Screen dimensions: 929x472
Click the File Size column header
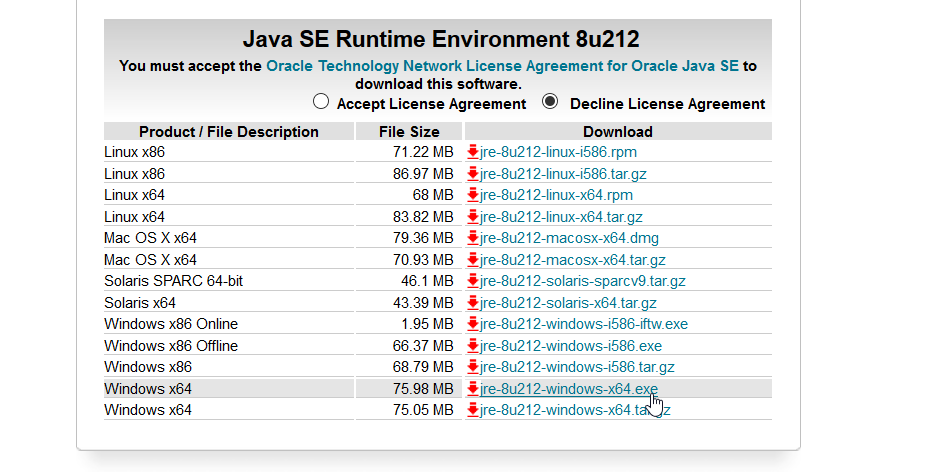pyautogui.click(x=409, y=131)
